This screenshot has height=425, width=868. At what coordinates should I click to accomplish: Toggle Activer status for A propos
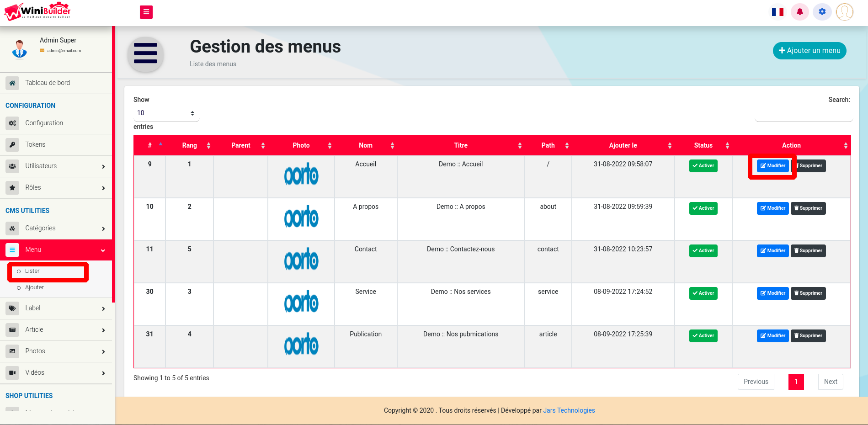pos(703,208)
